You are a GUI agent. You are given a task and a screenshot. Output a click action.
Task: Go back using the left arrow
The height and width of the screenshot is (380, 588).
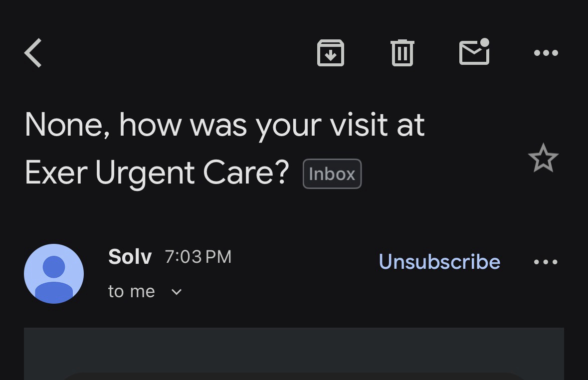click(33, 53)
